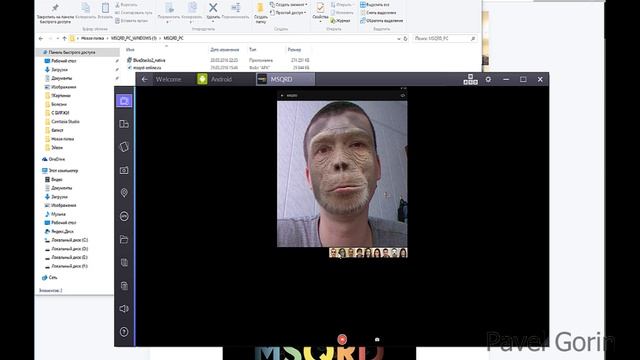Take a photo with the MSQRD camera icon
This screenshot has width=640, height=360.
377,339
